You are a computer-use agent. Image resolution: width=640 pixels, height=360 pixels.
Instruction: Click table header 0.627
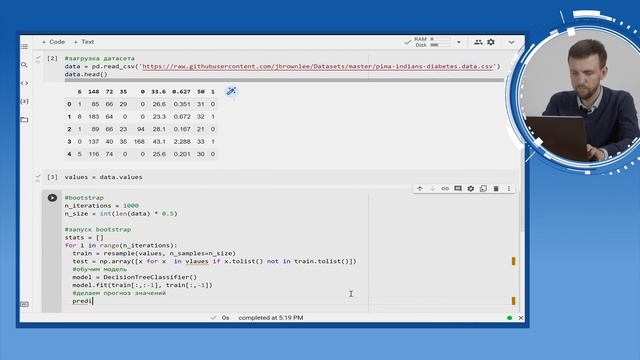point(181,92)
